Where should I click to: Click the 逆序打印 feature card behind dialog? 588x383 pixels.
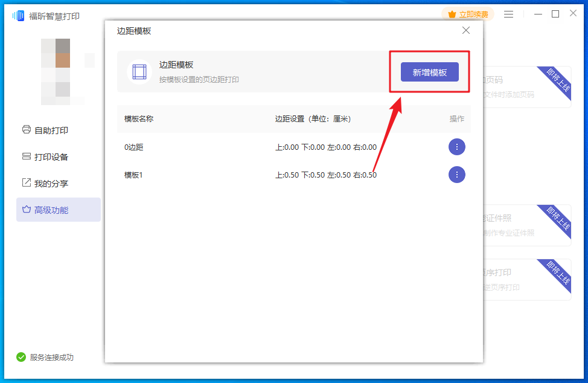pos(526,280)
